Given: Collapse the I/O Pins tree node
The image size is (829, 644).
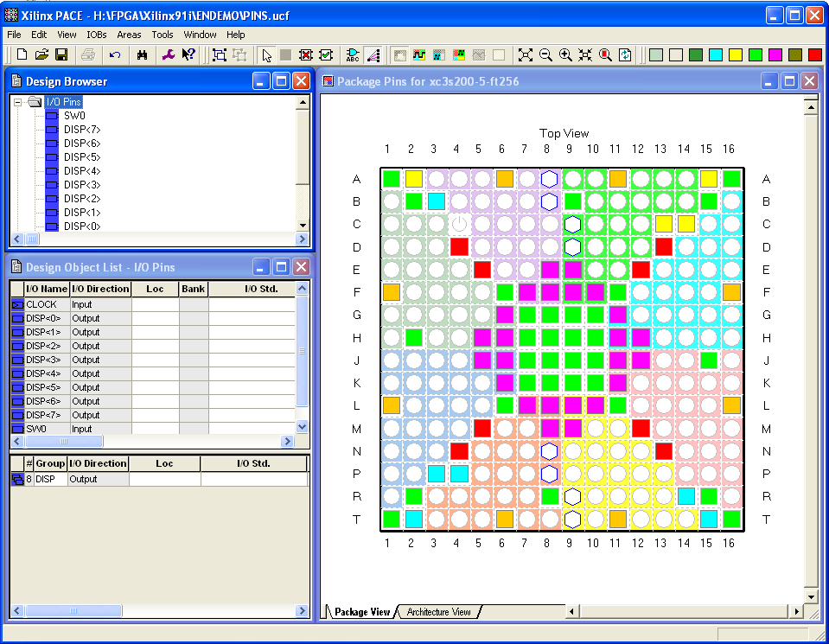Looking at the screenshot, I should (x=18, y=101).
